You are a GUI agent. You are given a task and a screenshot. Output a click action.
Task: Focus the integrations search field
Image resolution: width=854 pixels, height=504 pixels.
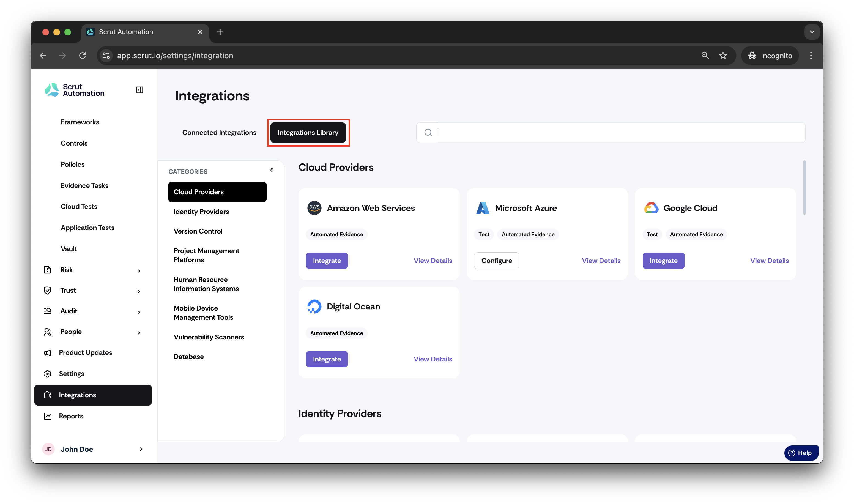tap(610, 132)
